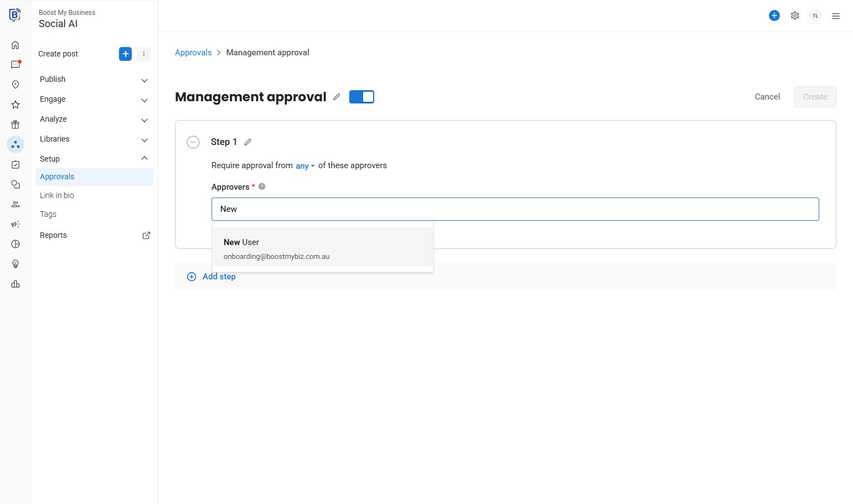Click the star icon in left rail
Viewport: 853px width, 504px height.
pos(15,105)
